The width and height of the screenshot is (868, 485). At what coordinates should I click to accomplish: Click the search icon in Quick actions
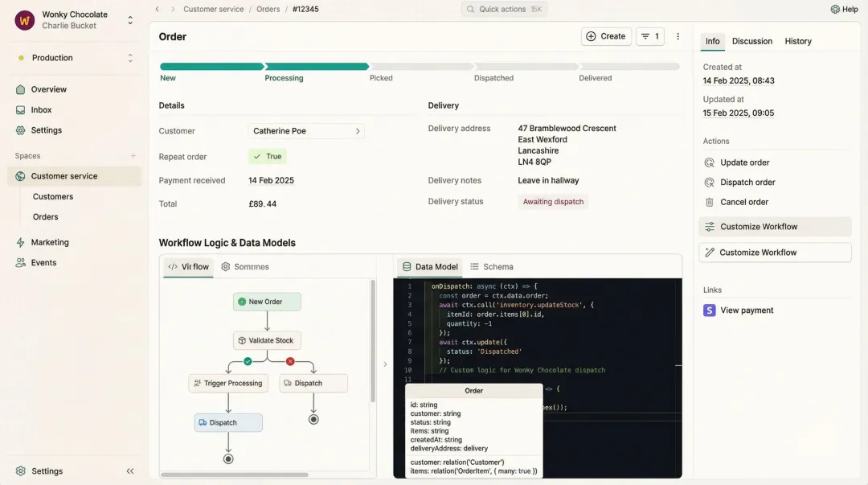pos(470,9)
